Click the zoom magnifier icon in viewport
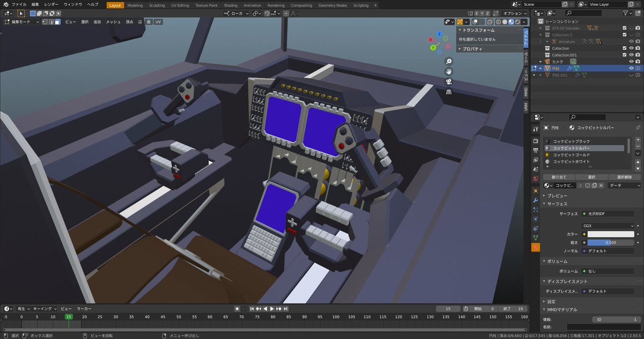 tap(449, 61)
